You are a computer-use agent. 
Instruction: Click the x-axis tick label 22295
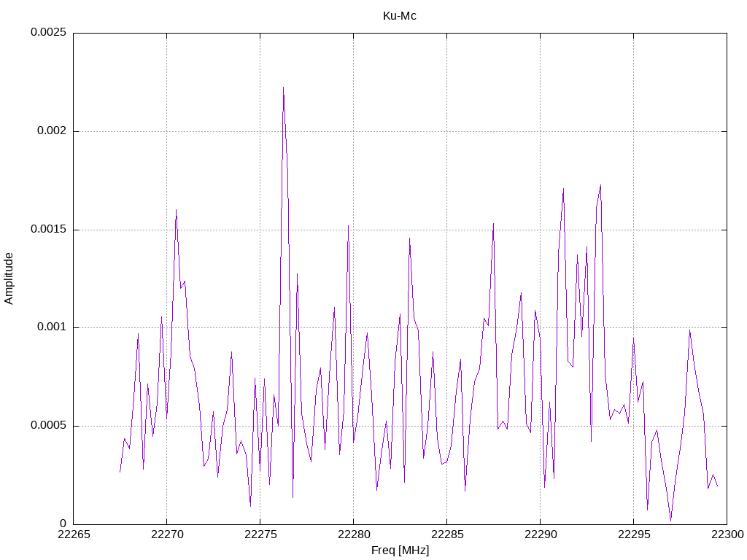[634, 534]
